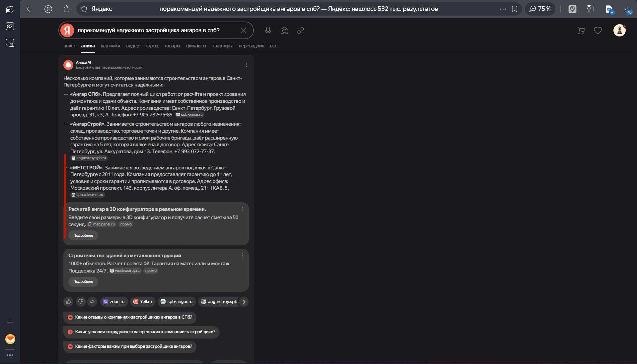This screenshot has width=637, height=364.
Task: Open the shopping cart icon
Action: pyautogui.click(x=581, y=31)
